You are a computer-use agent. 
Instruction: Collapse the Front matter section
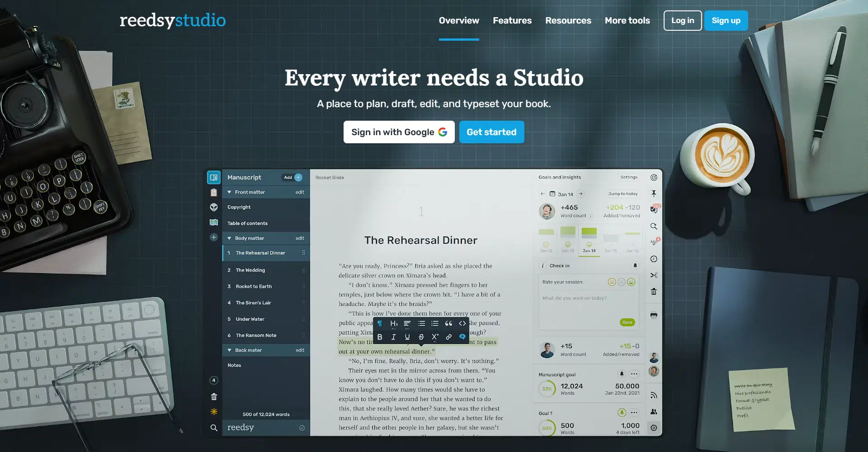230,192
